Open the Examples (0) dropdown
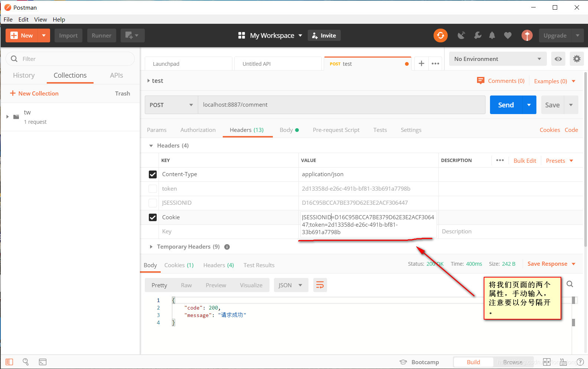Screen dimensions: 588x369 555,81
